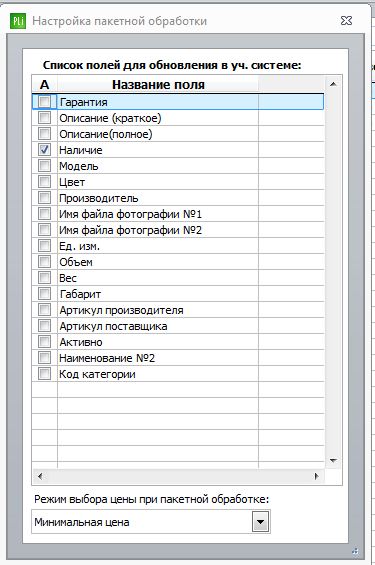Screen dimensions: 375x565
Task: Click the list's scroll up arrow
Action: tap(333, 84)
